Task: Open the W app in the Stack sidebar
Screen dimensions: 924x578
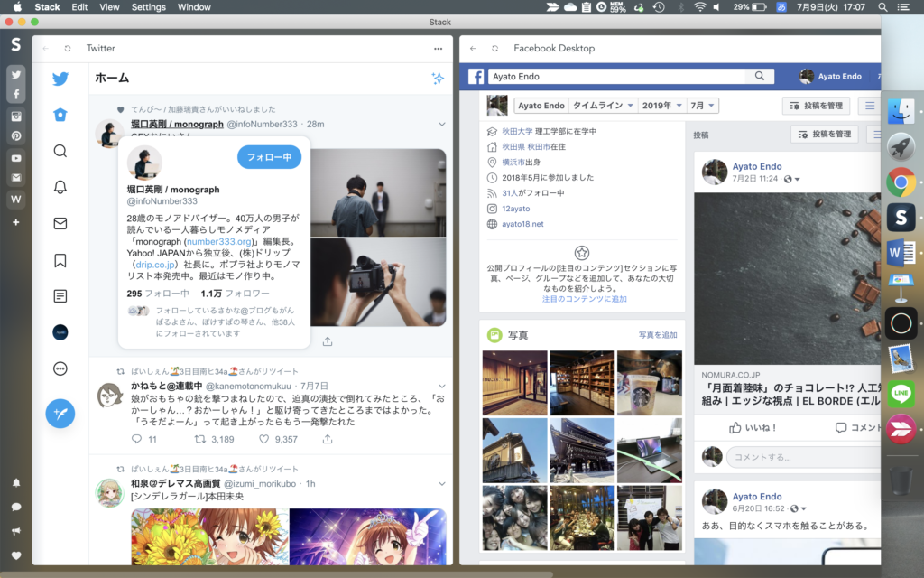Action: (16, 199)
